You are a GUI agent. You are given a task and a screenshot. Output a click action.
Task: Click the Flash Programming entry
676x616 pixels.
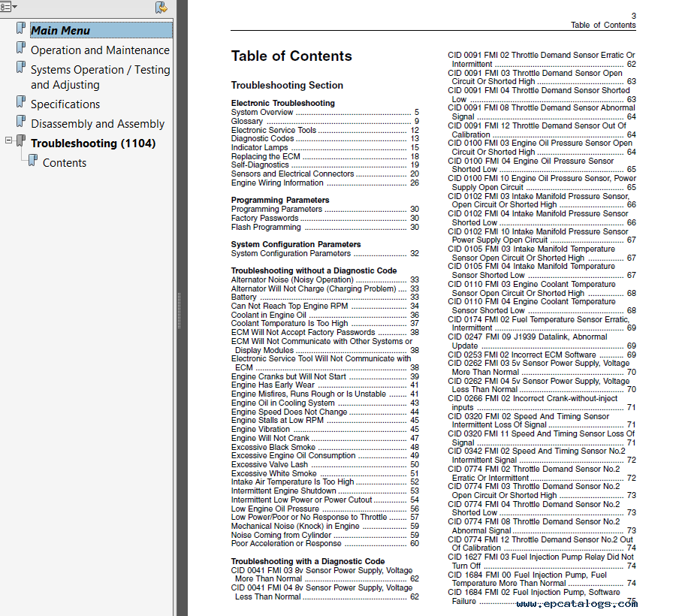point(324,227)
